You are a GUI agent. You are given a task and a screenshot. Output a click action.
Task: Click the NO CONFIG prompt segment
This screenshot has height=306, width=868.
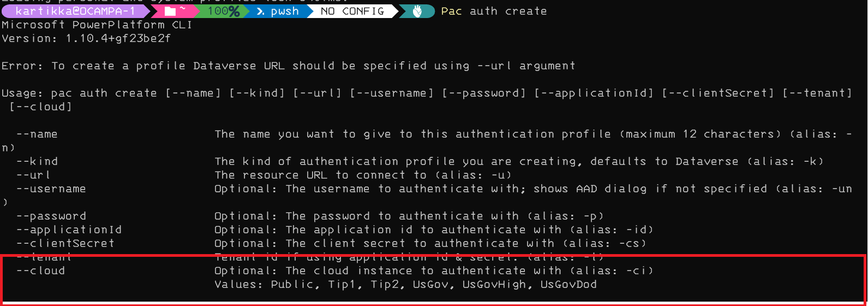352,11
